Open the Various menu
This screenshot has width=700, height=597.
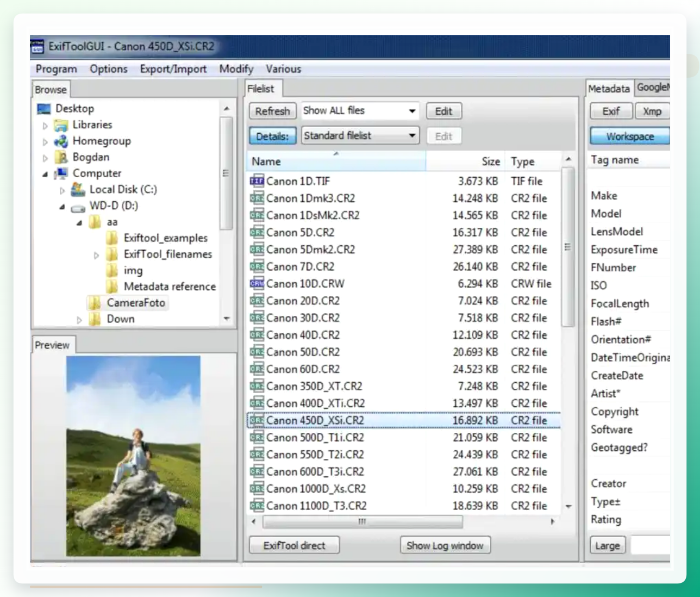[x=283, y=69]
